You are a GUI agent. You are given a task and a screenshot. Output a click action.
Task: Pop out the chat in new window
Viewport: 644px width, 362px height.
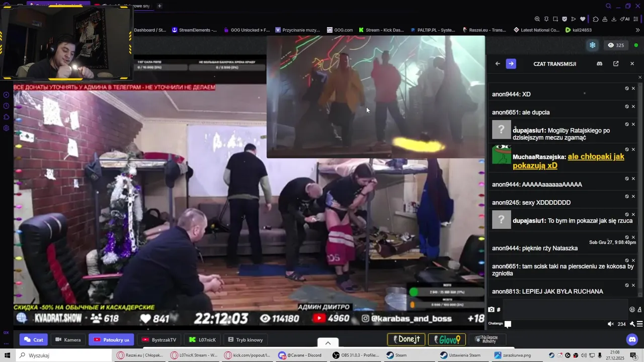click(616, 64)
